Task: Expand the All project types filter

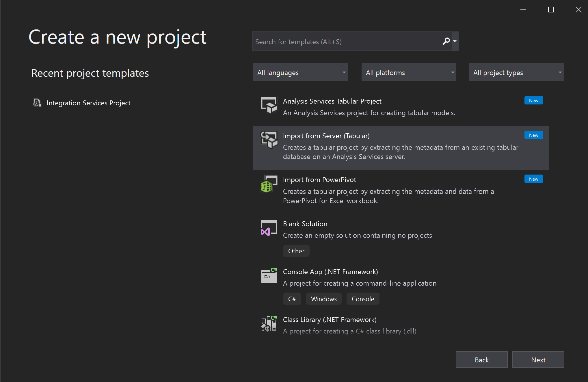Action: [x=516, y=72]
